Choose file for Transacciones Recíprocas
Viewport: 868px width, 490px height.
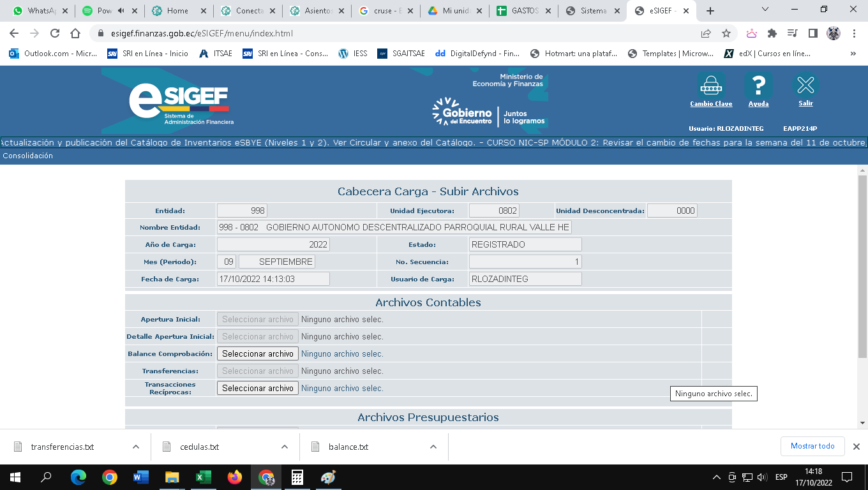258,388
